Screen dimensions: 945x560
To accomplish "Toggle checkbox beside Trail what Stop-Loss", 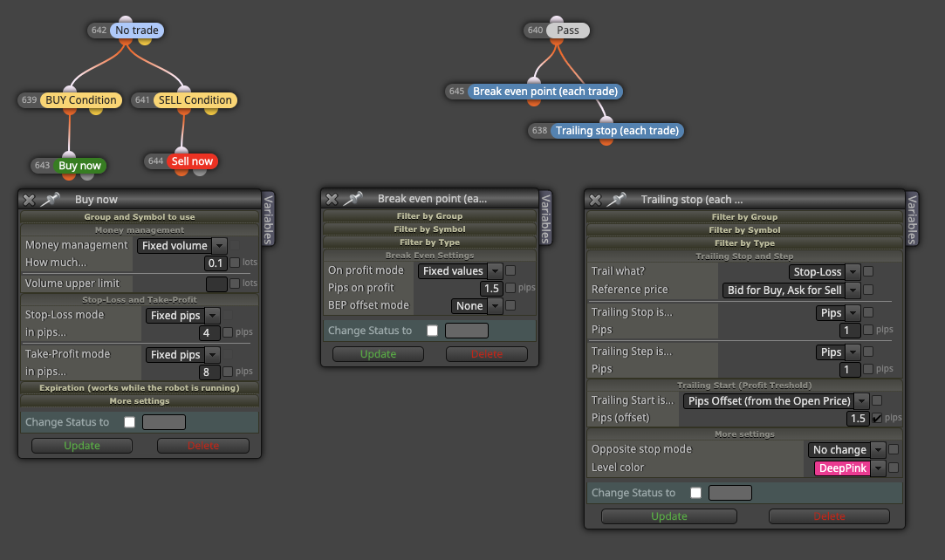I will (x=868, y=271).
